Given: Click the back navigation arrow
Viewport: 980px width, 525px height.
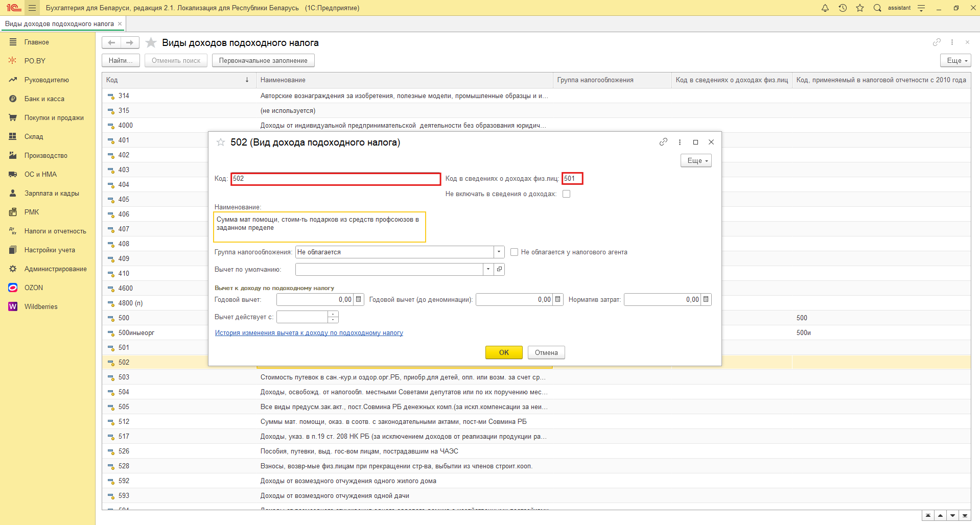Looking at the screenshot, I should tap(111, 43).
